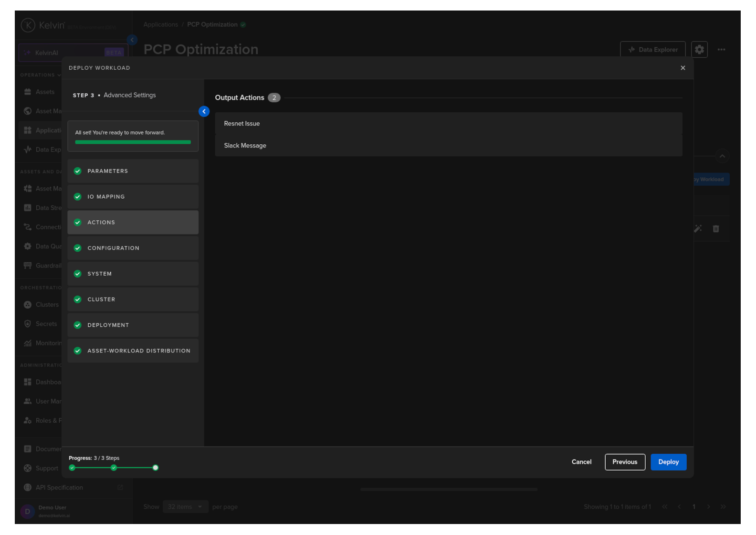Click the Data Explorer button in header

pos(653,49)
